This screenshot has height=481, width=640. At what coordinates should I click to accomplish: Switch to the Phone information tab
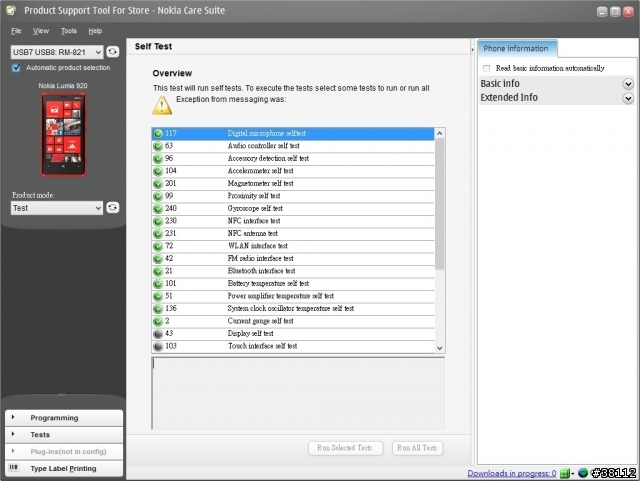(x=516, y=49)
